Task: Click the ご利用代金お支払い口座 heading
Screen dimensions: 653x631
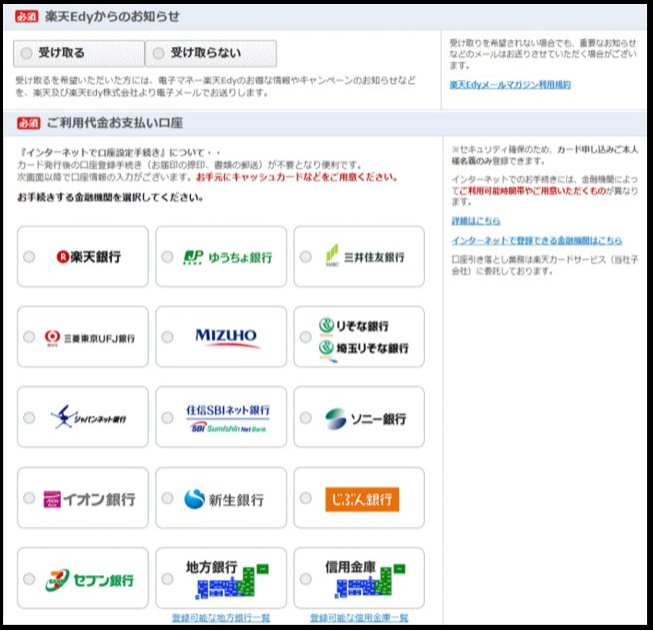Action: pos(115,123)
